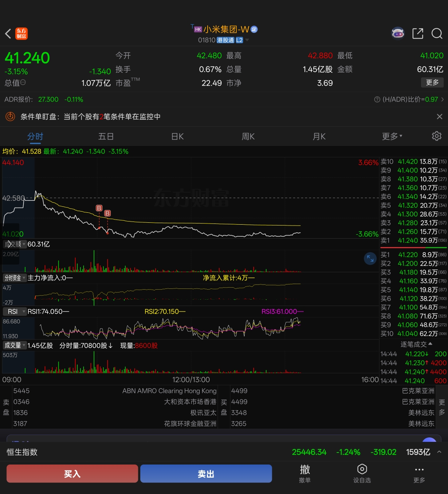Select the 卖1 ask row at 41.240
Image resolution: width=448 pixels, height=494 pixels.
414,241
